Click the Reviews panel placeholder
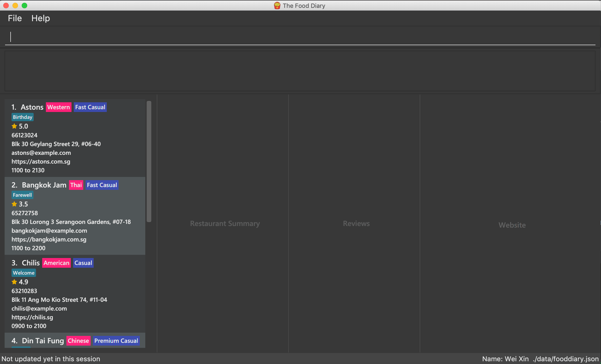Image resolution: width=601 pixels, height=364 pixels. coord(356,223)
